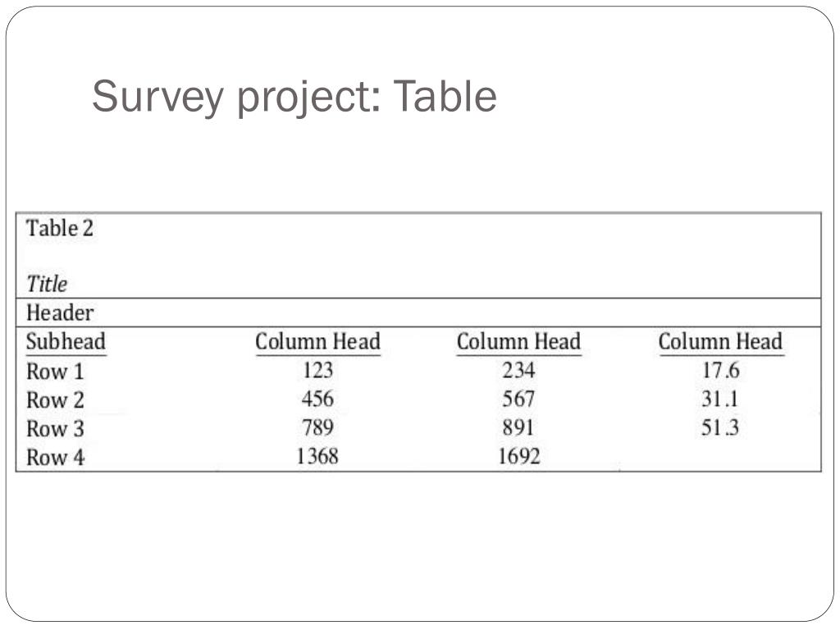Click the cell value 51.3
The height and width of the screenshot is (630, 840).
tap(720, 427)
